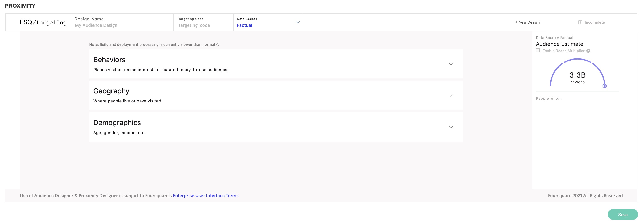Expand the Geography section chevron
644x223 pixels.
[450, 95]
